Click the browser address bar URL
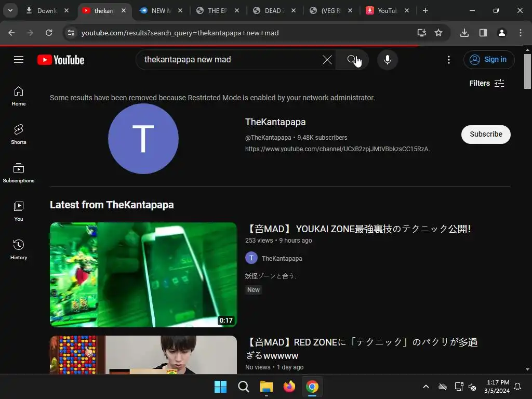 pos(180,33)
